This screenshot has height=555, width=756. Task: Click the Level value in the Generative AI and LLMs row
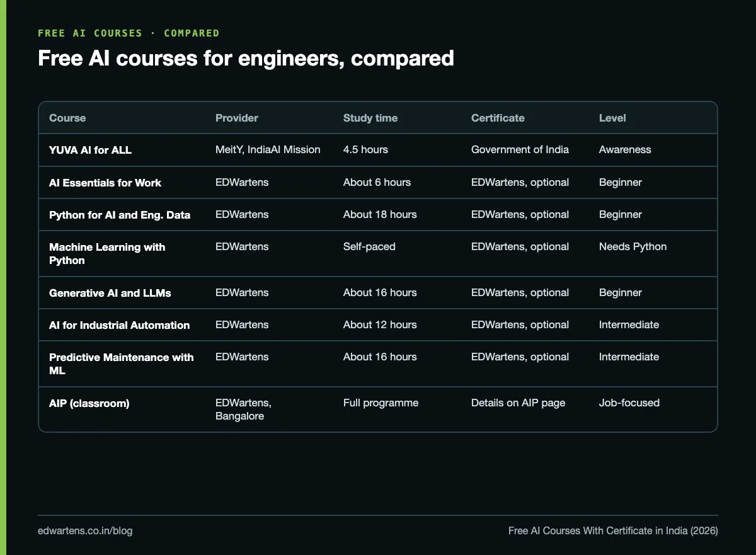pyautogui.click(x=621, y=292)
